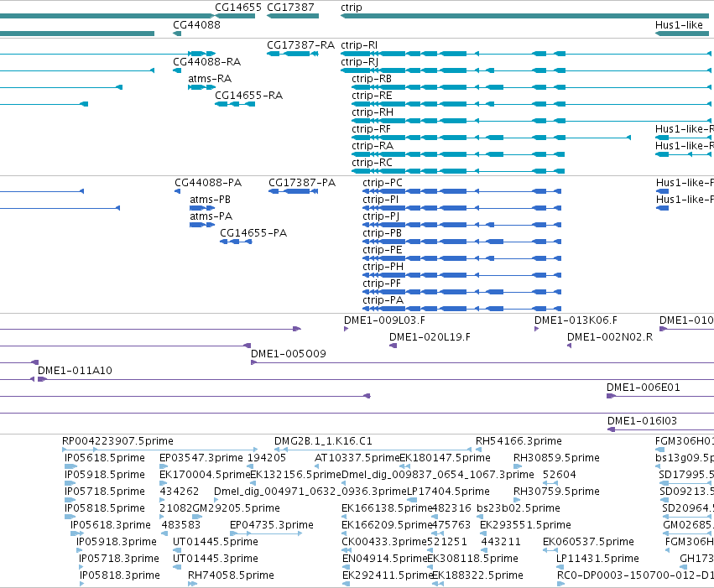Select the DME1-002N02.R clone end

[569, 346]
